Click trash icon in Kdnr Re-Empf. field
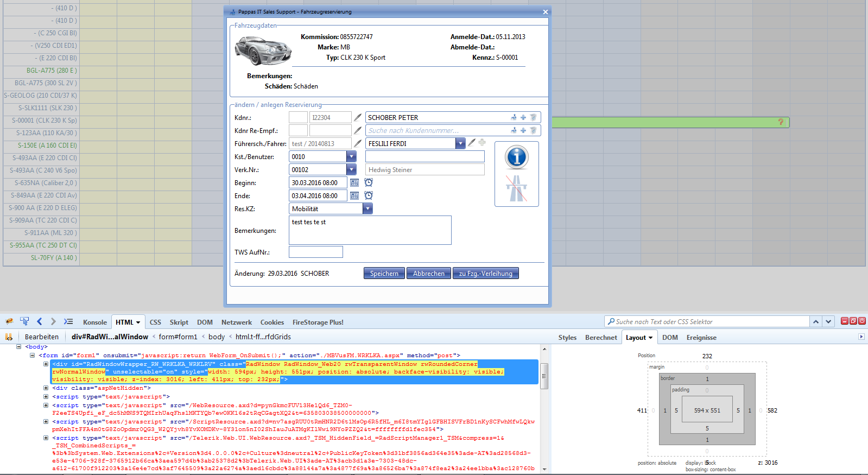 pos(533,130)
